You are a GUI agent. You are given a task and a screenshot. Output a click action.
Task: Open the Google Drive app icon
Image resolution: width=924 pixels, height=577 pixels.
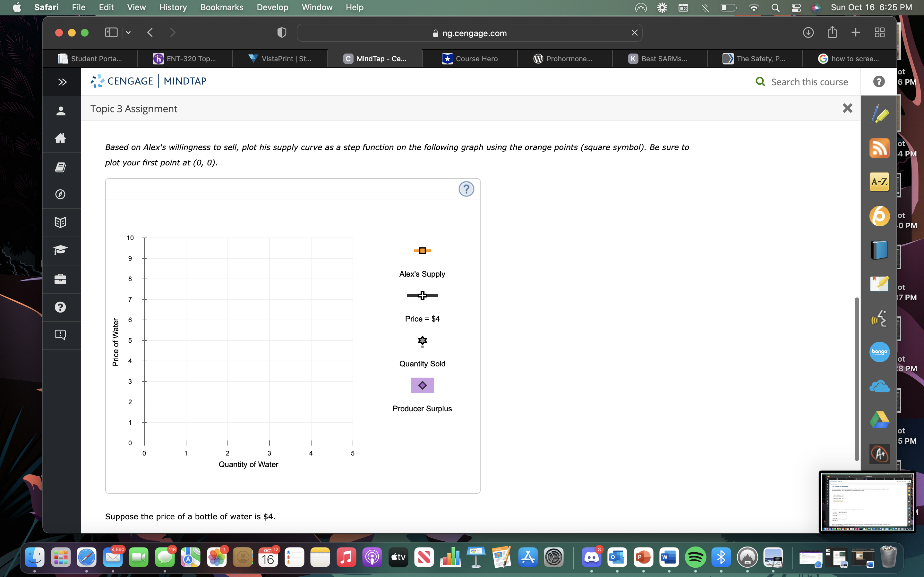click(x=879, y=420)
